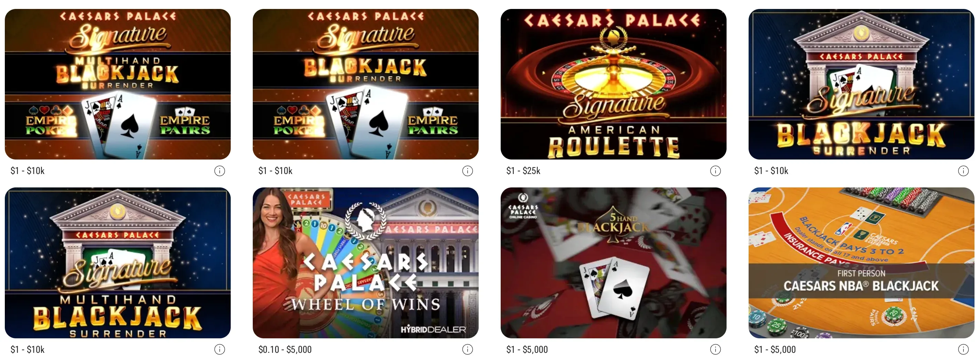The image size is (980, 359).
Task: Open blue Signature Blackjack Surrender tile
Action: tap(861, 84)
